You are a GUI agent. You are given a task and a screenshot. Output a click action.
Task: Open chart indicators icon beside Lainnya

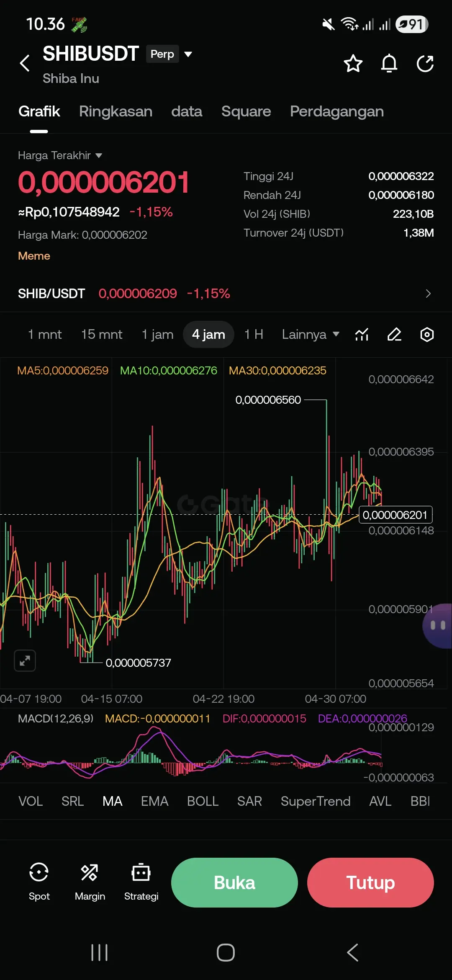click(362, 334)
